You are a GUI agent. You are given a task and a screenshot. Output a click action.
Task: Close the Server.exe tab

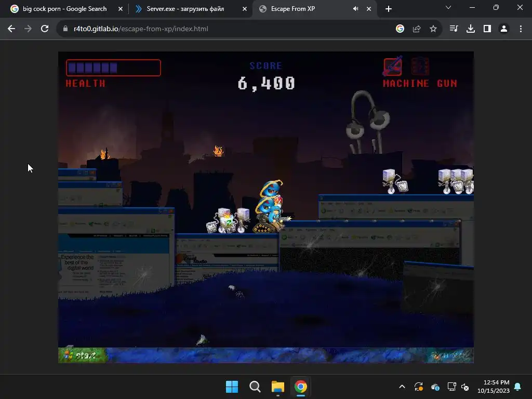[245, 9]
